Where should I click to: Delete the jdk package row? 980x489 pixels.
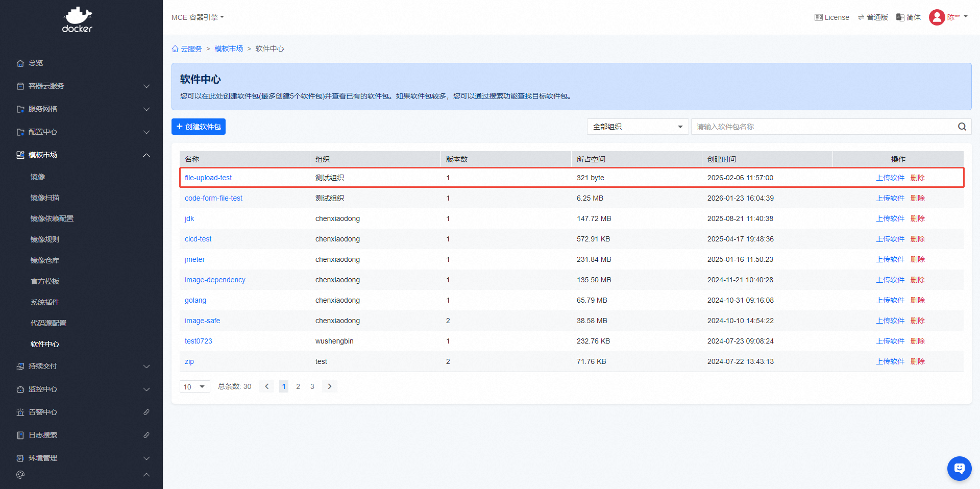pos(917,218)
